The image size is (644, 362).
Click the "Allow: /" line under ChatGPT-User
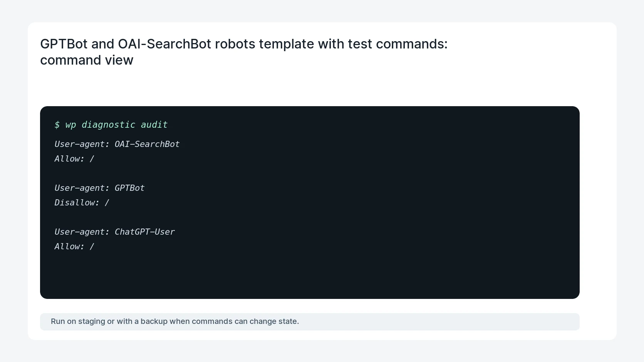(x=74, y=247)
